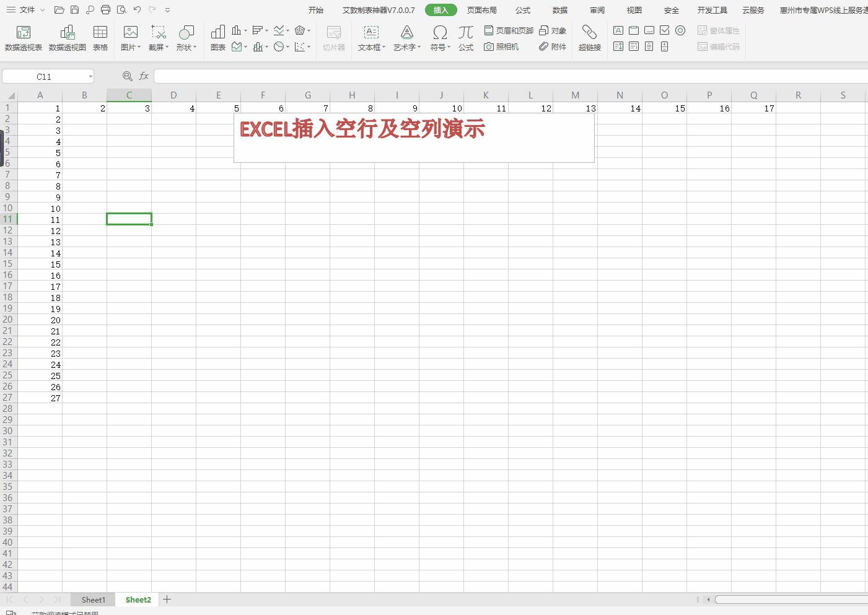Viewport: 868px width, 615px height.
Task: Switch to the 公式 ribbon tab
Action: pos(523,11)
